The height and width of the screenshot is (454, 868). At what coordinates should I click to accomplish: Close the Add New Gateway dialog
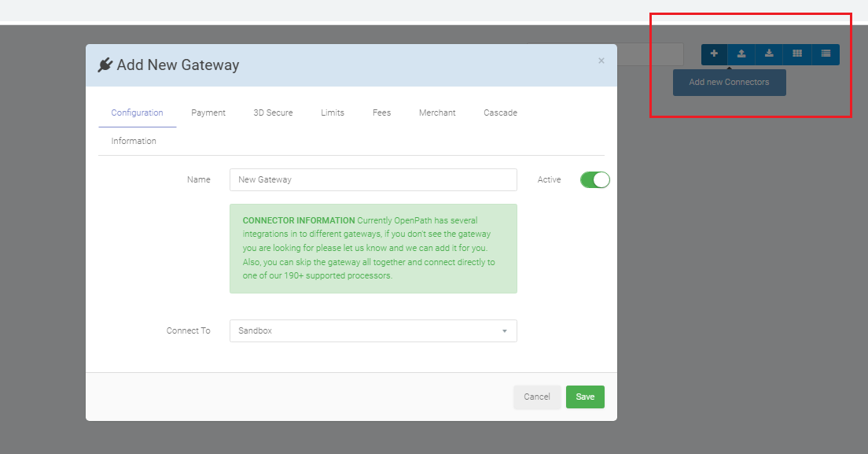click(x=601, y=61)
